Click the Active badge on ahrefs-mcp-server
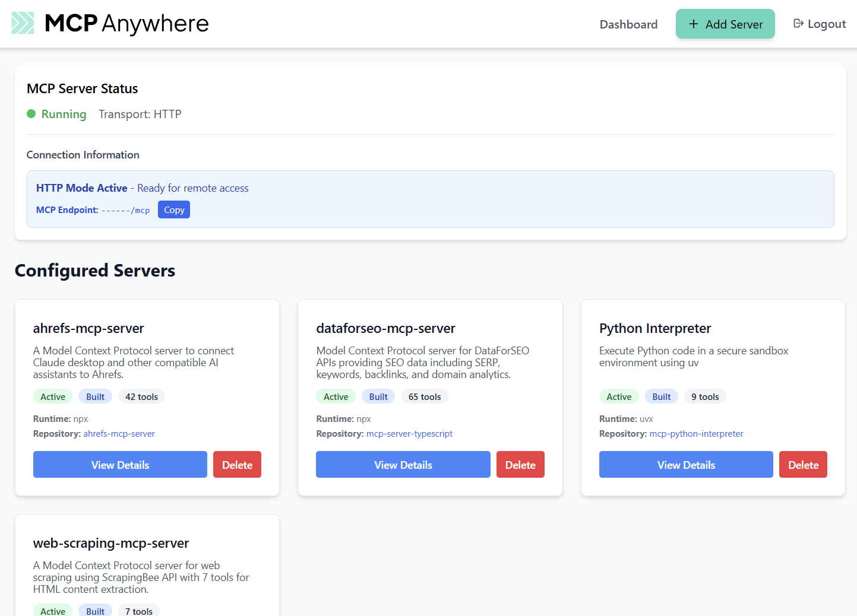Viewport: 857px width, 616px height. (53, 396)
